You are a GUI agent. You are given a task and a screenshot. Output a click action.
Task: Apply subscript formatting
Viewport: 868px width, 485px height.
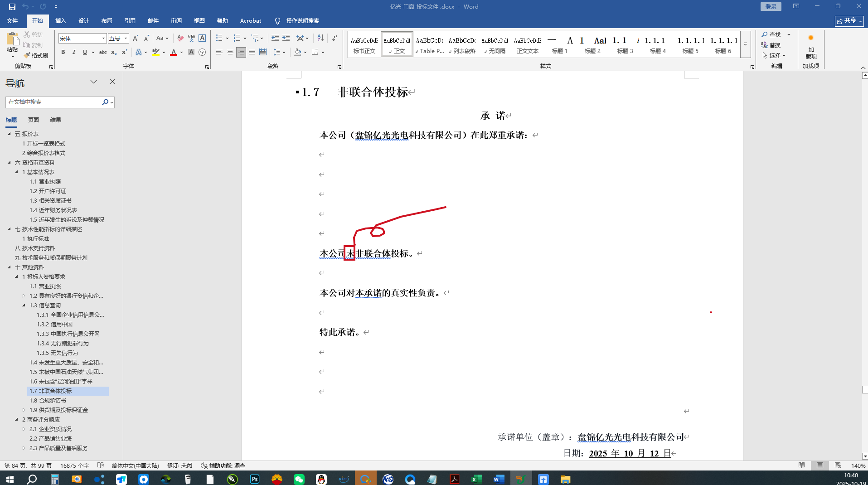[x=114, y=52]
